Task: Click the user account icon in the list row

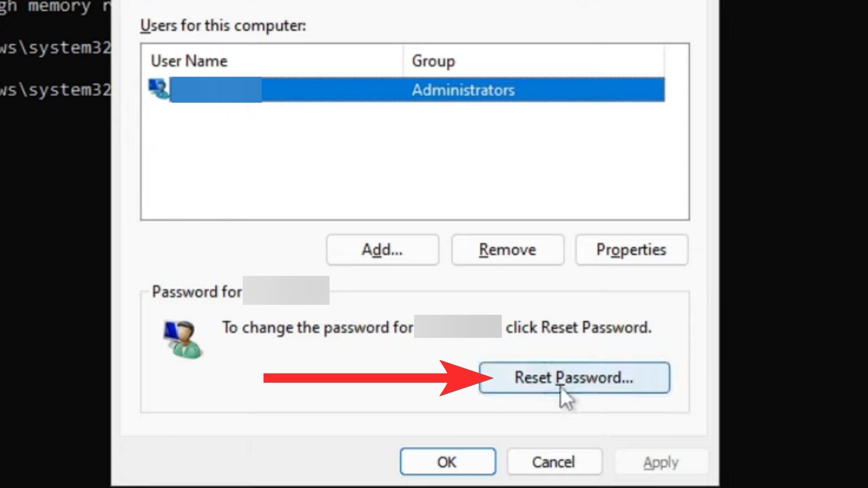Action: 159,89
